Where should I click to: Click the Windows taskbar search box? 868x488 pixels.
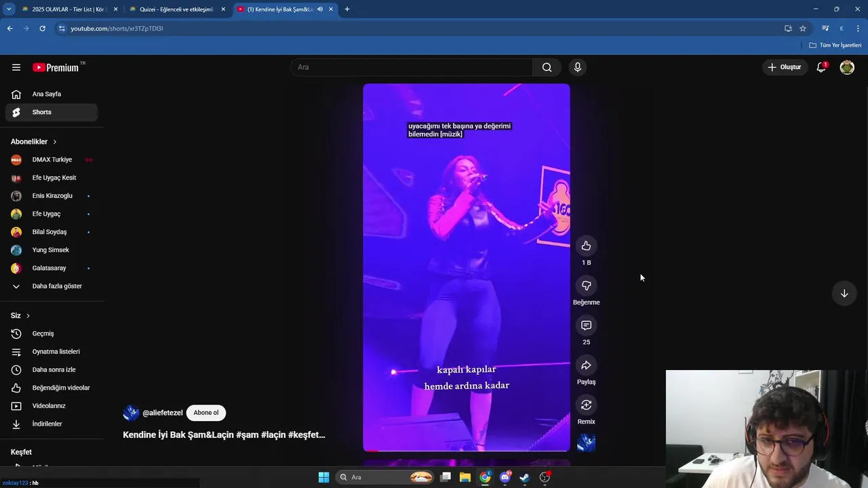[x=384, y=477]
